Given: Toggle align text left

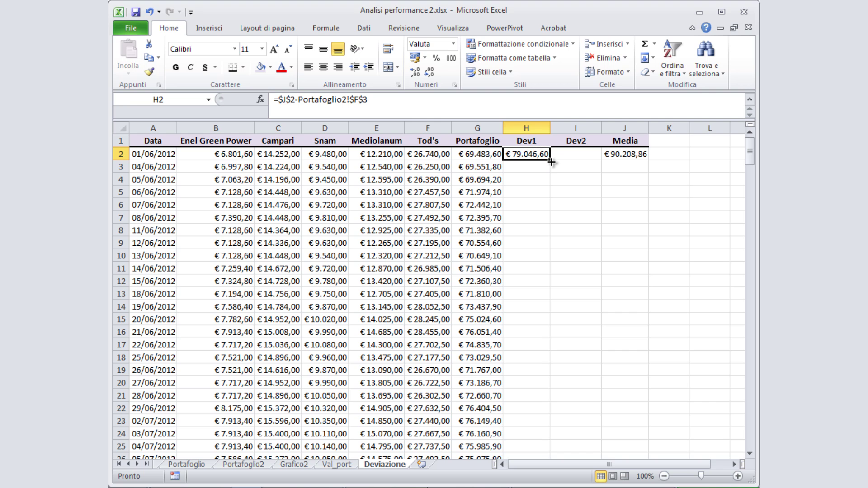Looking at the screenshot, I should pos(309,67).
